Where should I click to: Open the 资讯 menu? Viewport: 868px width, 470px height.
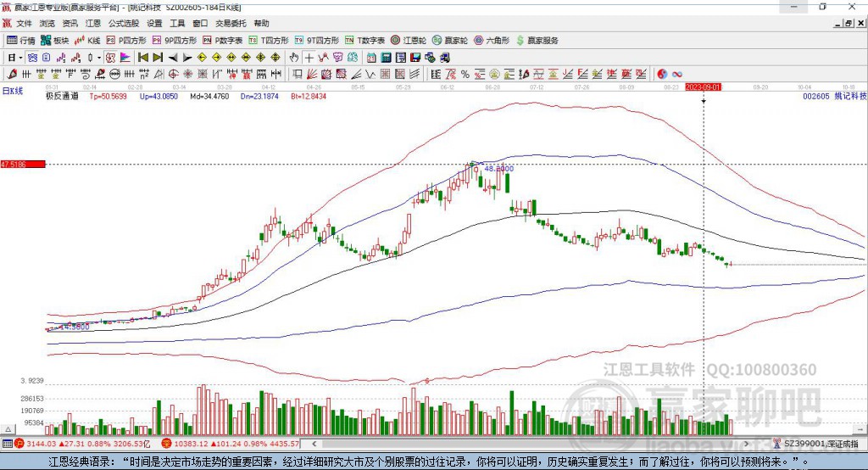pyautogui.click(x=70, y=23)
